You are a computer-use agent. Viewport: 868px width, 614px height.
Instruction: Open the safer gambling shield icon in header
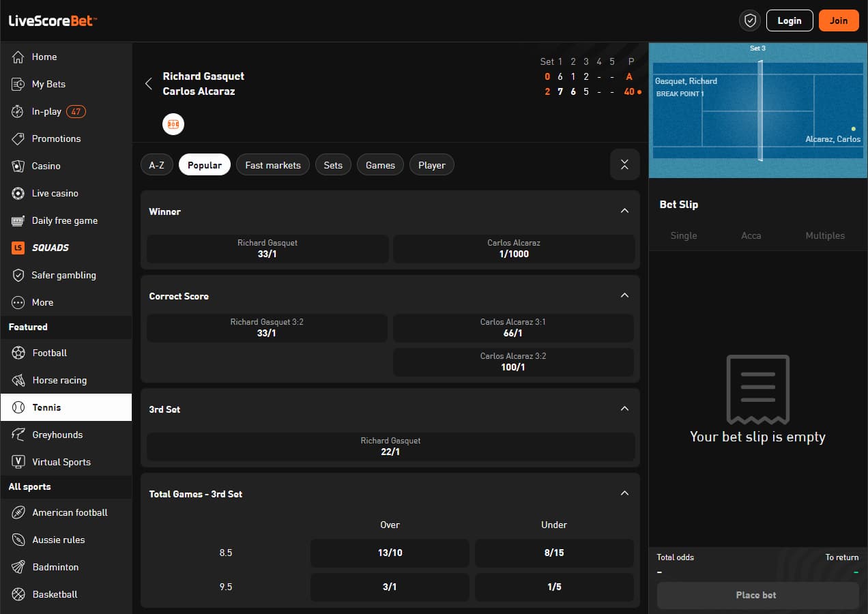coord(750,20)
